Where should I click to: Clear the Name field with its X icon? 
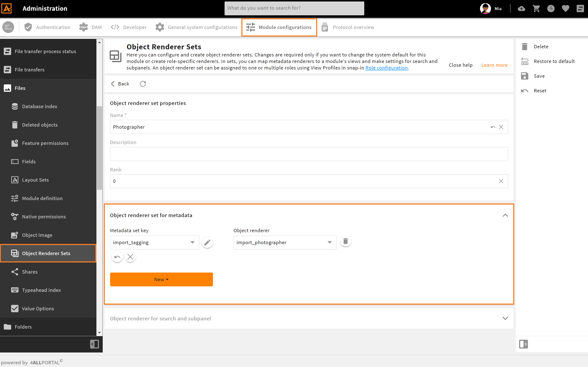pos(501,127)
